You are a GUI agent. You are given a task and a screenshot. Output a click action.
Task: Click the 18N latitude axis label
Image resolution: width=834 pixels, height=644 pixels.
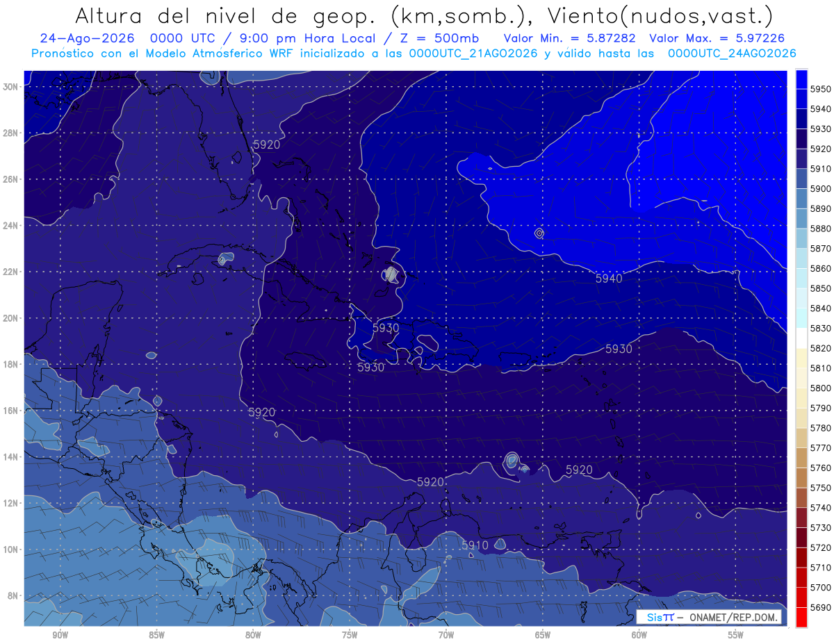pyautogui.click(x=10, y=364)
